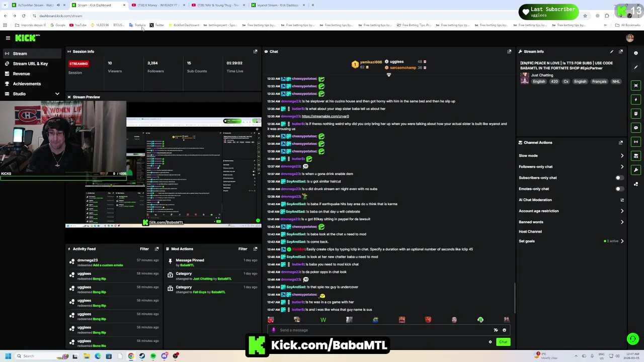Open a new browser tab with the plus button
Viewport: 644px width, 362px height.
tap(312, 5)
